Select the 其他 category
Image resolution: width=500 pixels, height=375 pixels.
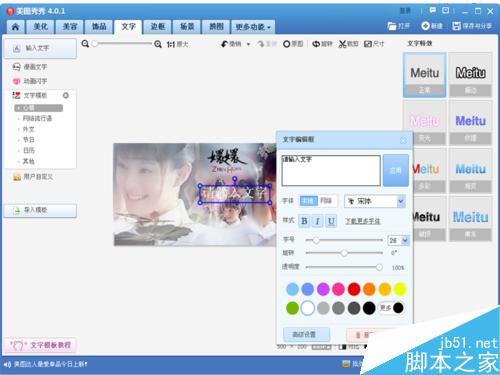coord(29,161)
